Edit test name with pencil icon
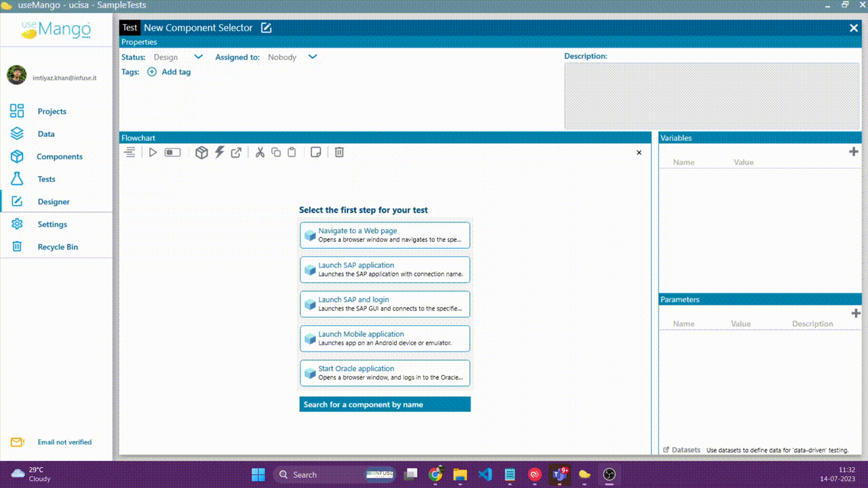Image resolution: width=868 pixels, height=488 pixels. click(267, 28)
